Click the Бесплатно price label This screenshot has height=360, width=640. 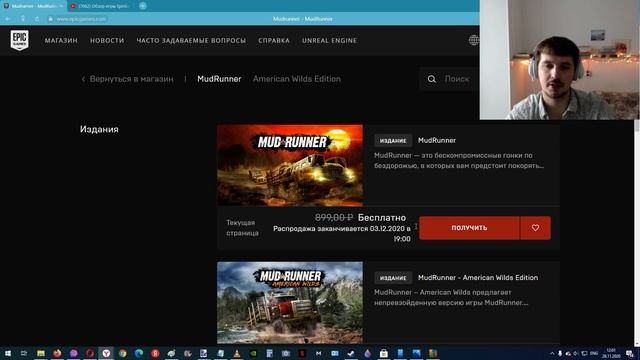click(x=382, y=218)
